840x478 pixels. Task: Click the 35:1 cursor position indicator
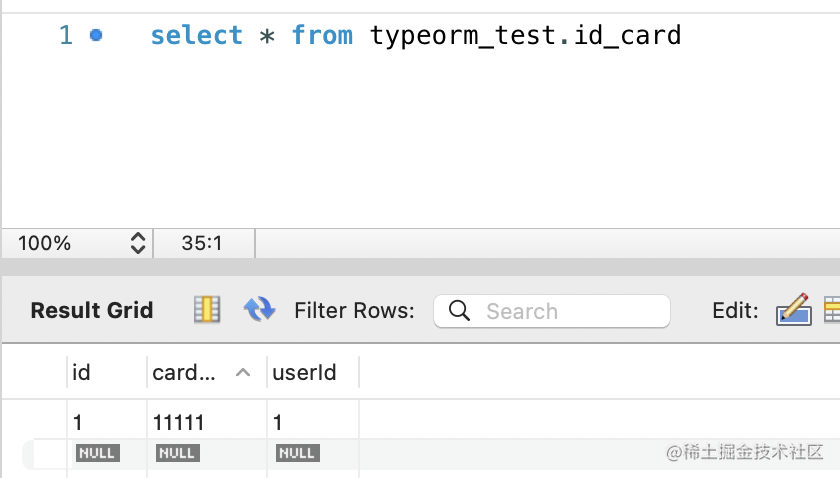point(202,243)
